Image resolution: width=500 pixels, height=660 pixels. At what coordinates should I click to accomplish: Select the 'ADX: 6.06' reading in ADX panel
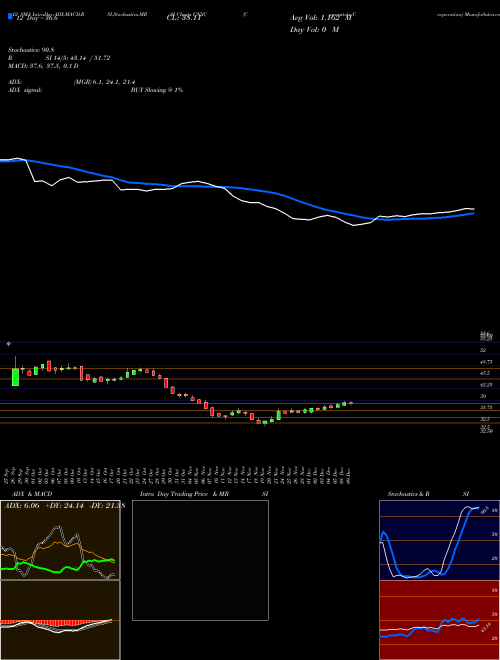click(21, 506)
